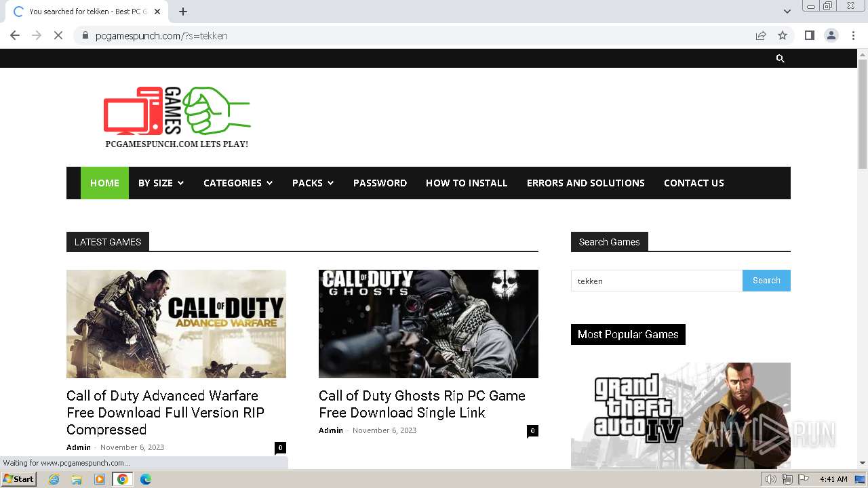Select Nov 6 date under Ghosts post

[x=384, y=430]
